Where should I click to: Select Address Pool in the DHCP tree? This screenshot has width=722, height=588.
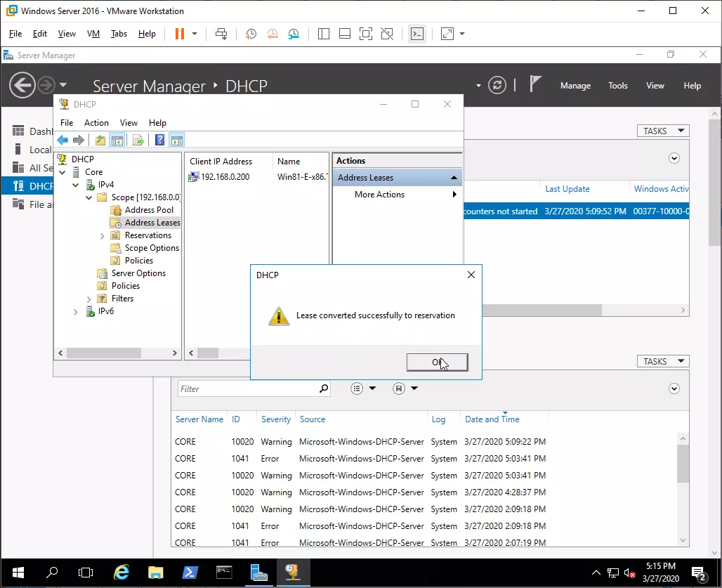click(148, 210)
